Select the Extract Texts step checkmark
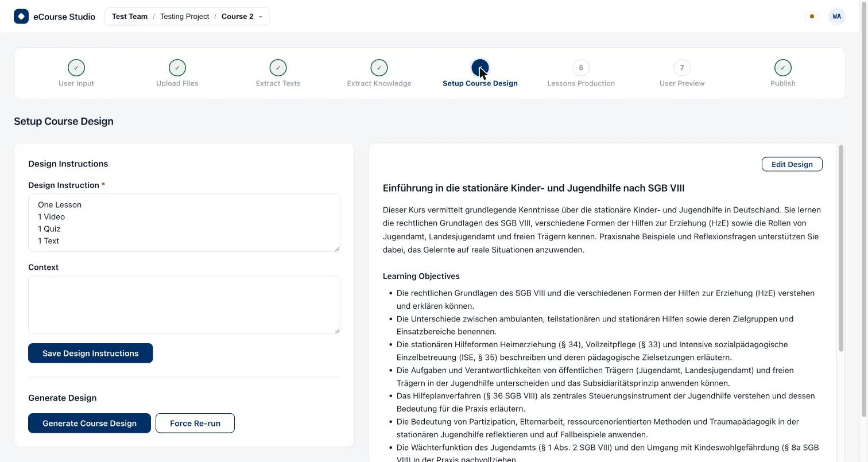Image resolution: width=868 pixels, height=462 pixels. 278,68
